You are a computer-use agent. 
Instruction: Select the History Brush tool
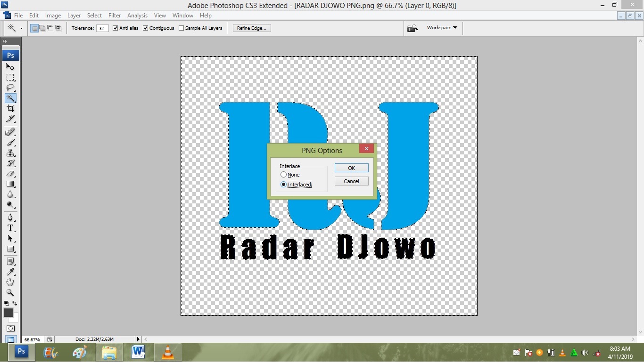(10, 163)
